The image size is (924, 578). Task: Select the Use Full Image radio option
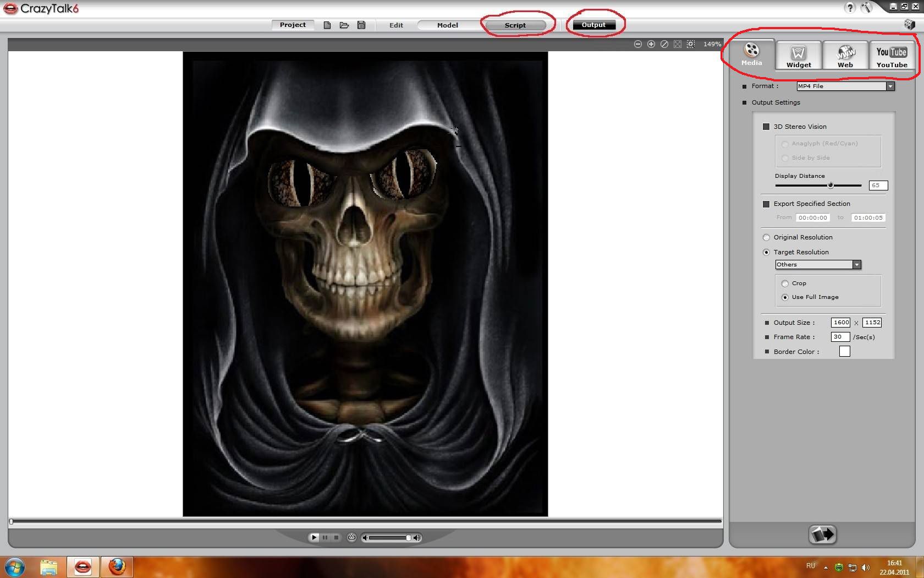[785, 297]
